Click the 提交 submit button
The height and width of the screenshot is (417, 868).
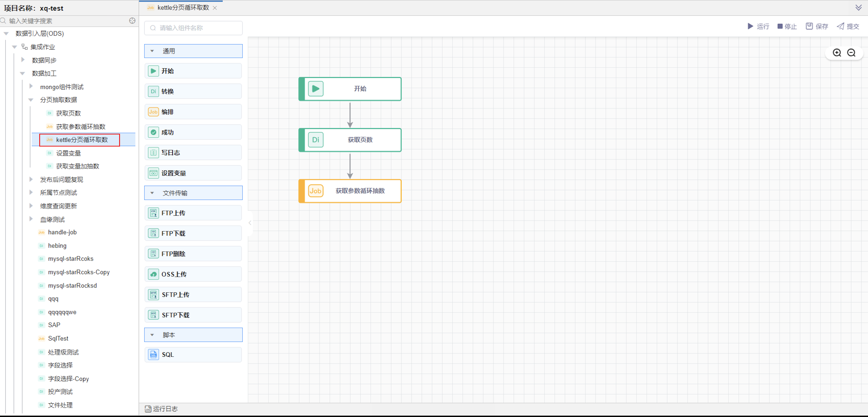click(848, 26)
